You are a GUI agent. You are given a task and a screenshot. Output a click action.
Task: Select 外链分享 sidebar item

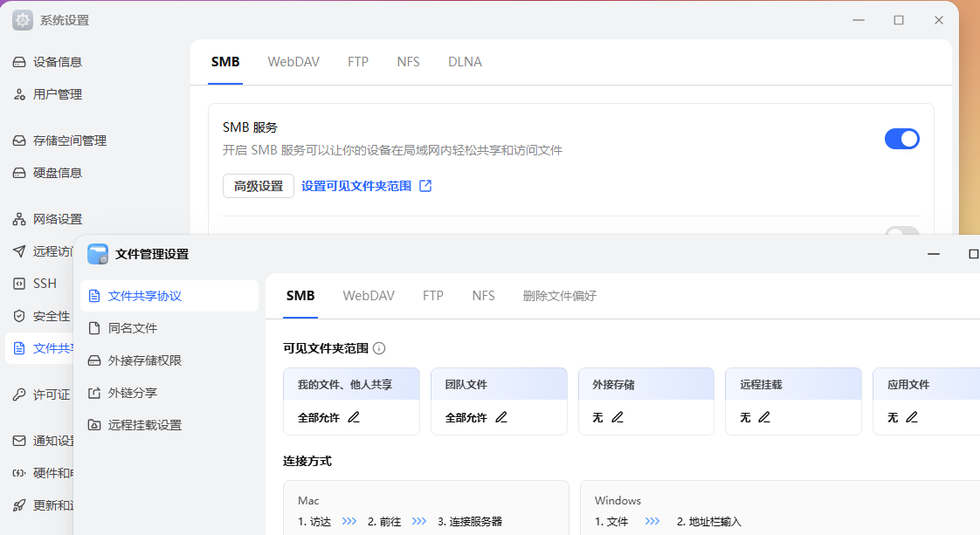133,393
